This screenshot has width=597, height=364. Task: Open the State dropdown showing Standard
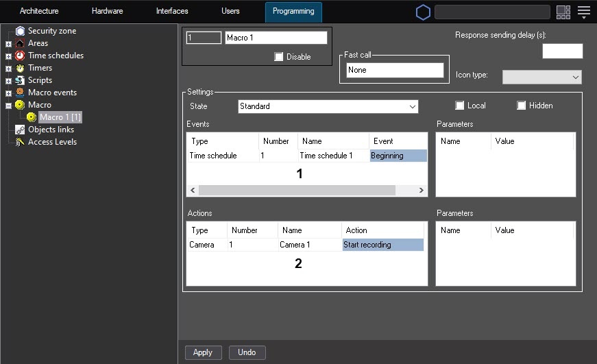(x=328, y=106)
